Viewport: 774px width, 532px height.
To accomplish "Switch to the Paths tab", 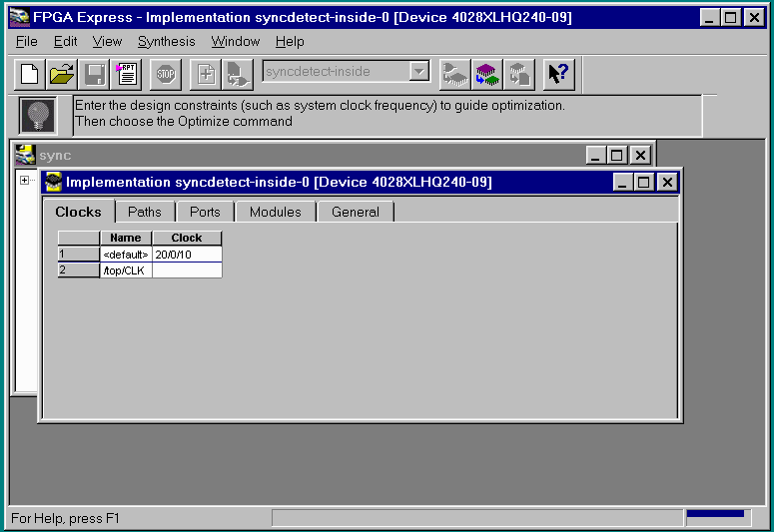I will tap(145, 212).
